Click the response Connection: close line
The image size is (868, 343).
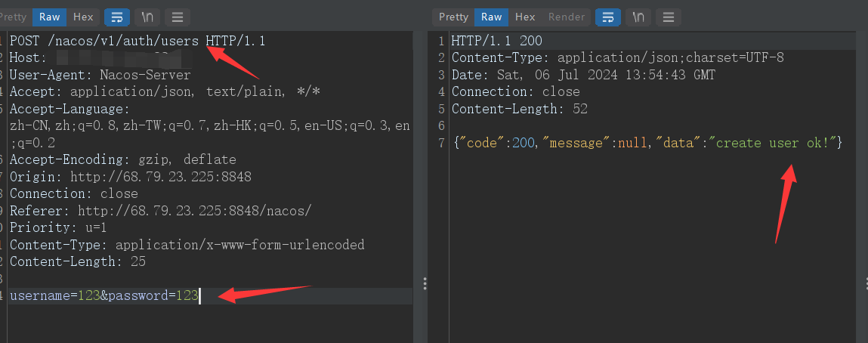515,92
